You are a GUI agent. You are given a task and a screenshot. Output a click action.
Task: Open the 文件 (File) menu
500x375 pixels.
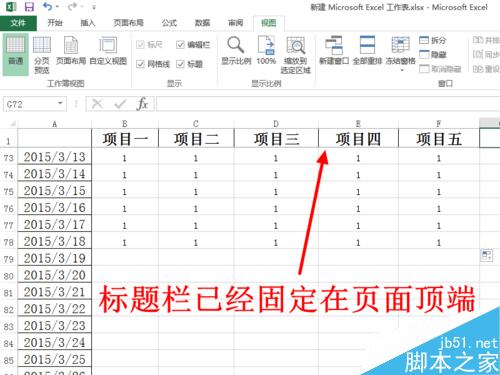(18, 23)
